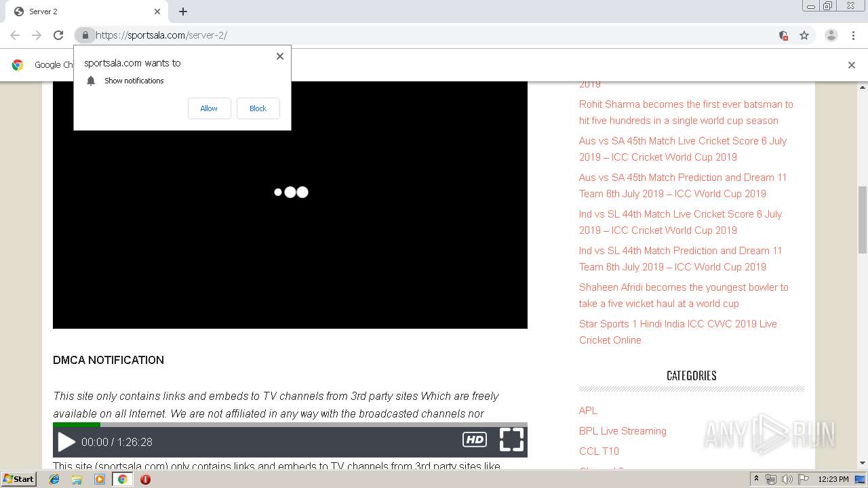Screen dimensions: 868x488
Task: Open the user profile avatar icon
Action: coord(831,35)
